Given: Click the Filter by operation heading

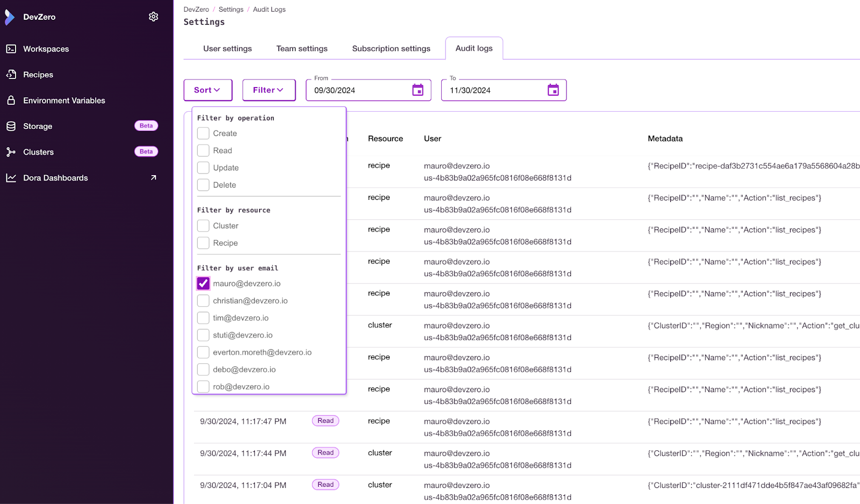Looking at the screenshot, I should (x=235, y=118).
